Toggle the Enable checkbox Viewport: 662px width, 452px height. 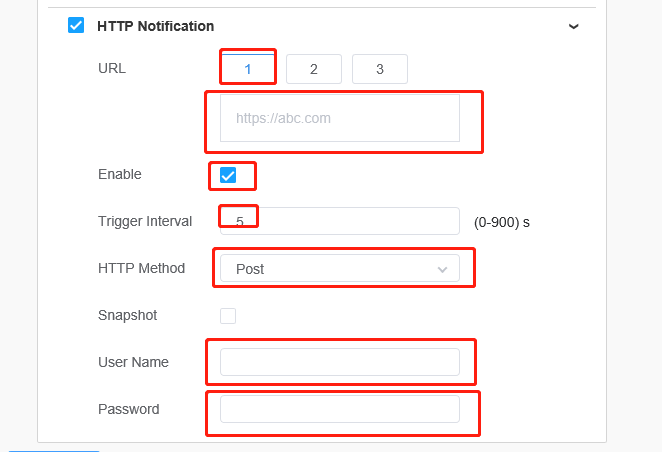[228, 175]
